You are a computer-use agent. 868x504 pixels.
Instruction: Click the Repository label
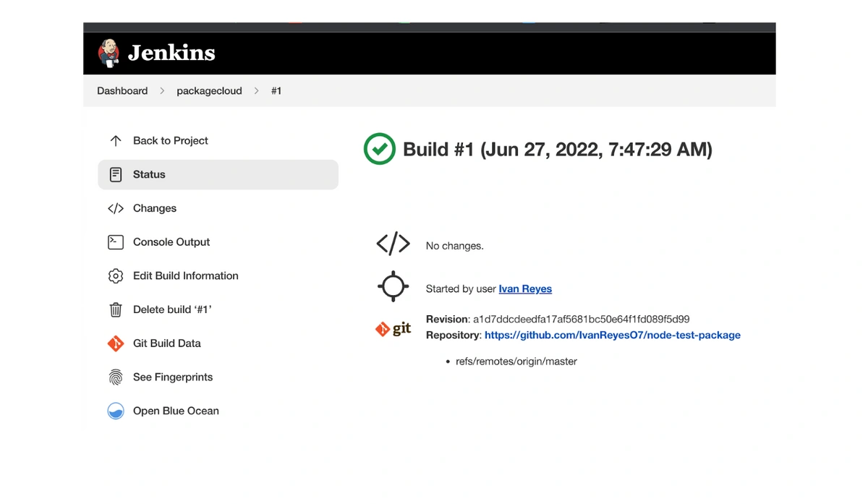coord(453,335)
